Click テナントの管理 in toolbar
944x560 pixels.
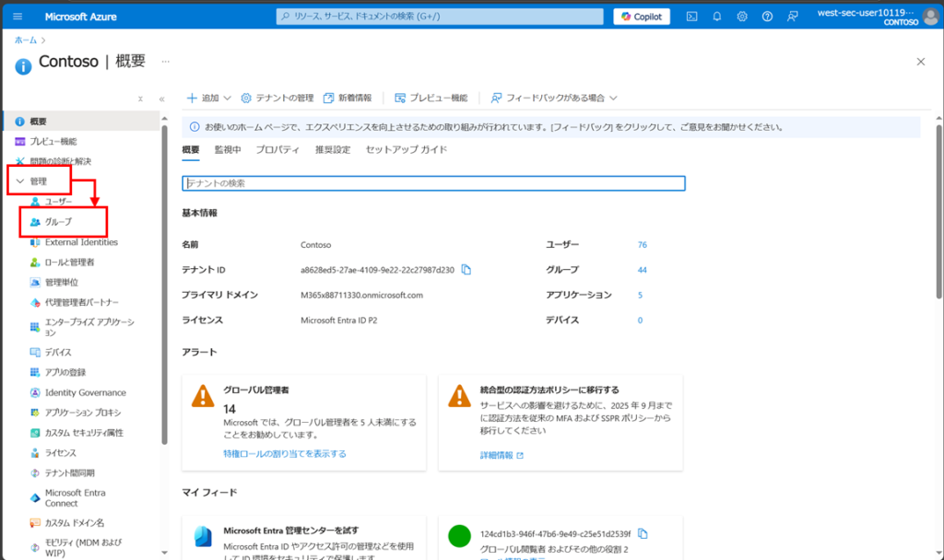click(277, 98)
